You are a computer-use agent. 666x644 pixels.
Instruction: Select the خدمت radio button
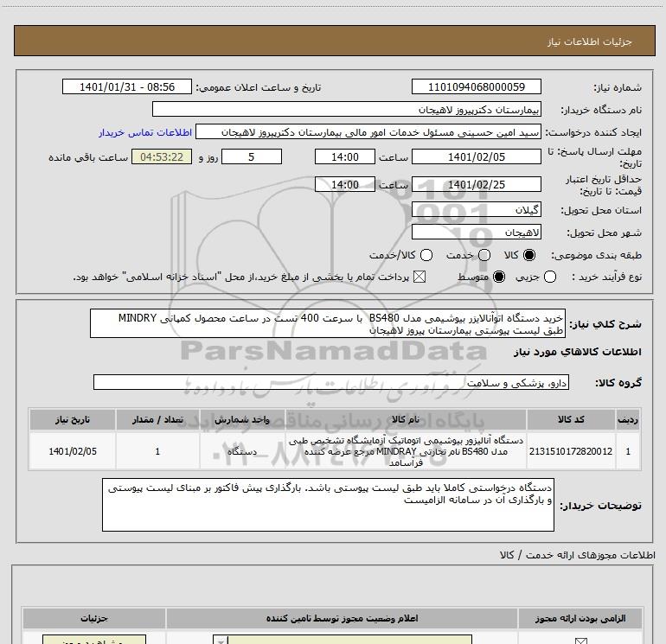pos(484,255)
